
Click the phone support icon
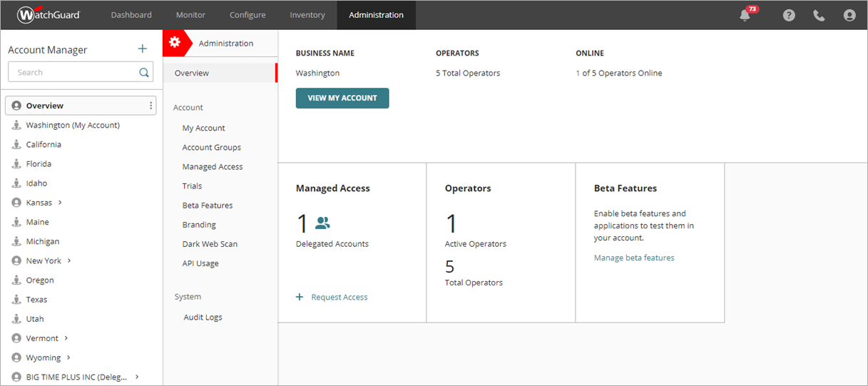[x=819, y=15]
